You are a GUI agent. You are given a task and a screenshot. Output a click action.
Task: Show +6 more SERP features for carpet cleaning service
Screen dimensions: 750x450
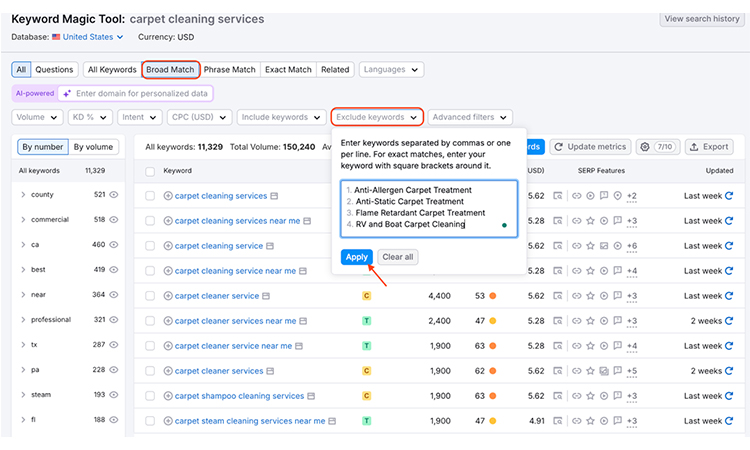click(x=632, y=246)
